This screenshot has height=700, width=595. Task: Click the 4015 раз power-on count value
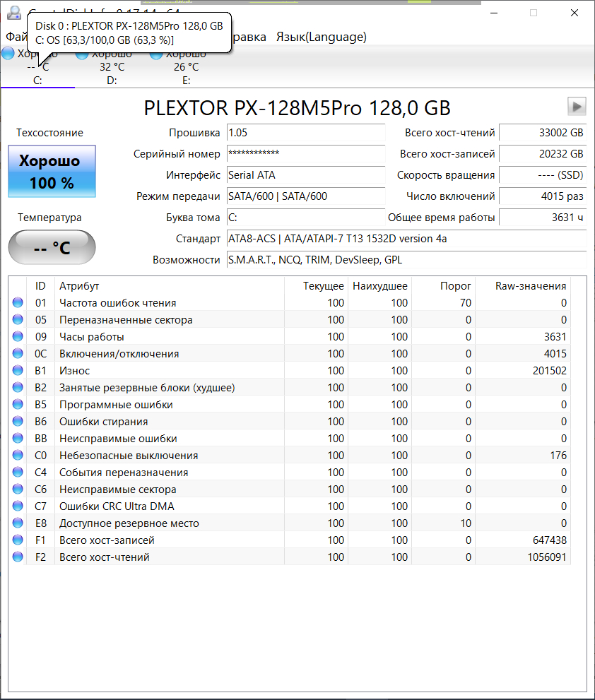(543, 196)
